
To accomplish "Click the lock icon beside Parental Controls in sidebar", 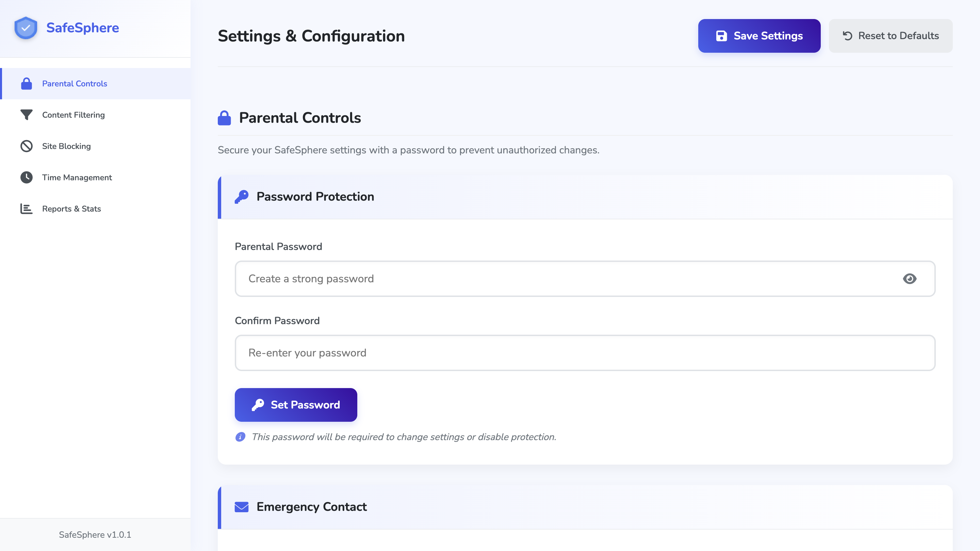I will coord(26,84).
